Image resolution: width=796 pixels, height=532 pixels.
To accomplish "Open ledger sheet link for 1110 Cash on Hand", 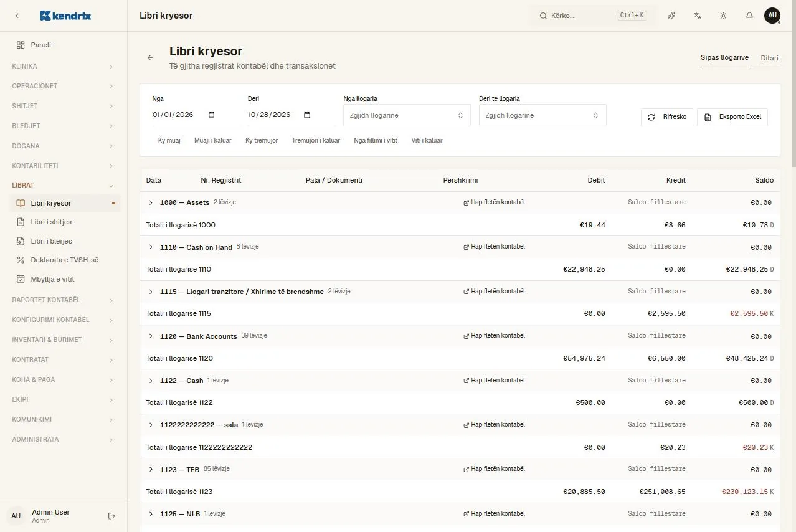I will pyautogui.click(x=495, y=247).
